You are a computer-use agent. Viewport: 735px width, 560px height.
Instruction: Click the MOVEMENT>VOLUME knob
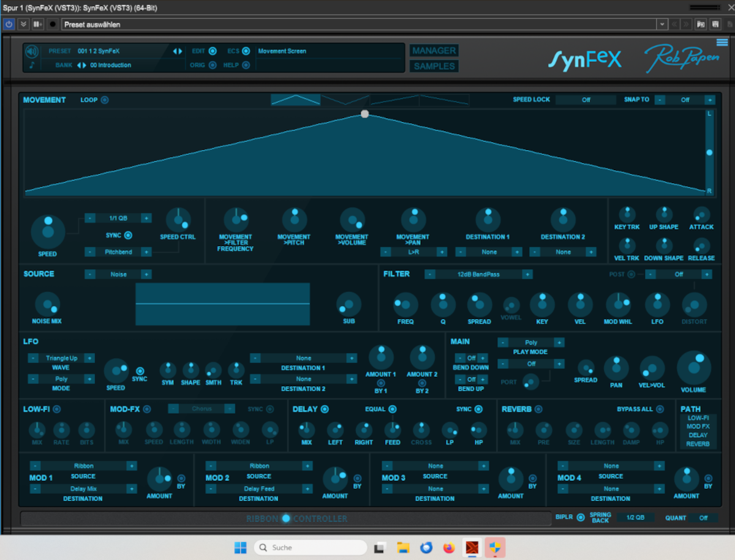point(352,220)
